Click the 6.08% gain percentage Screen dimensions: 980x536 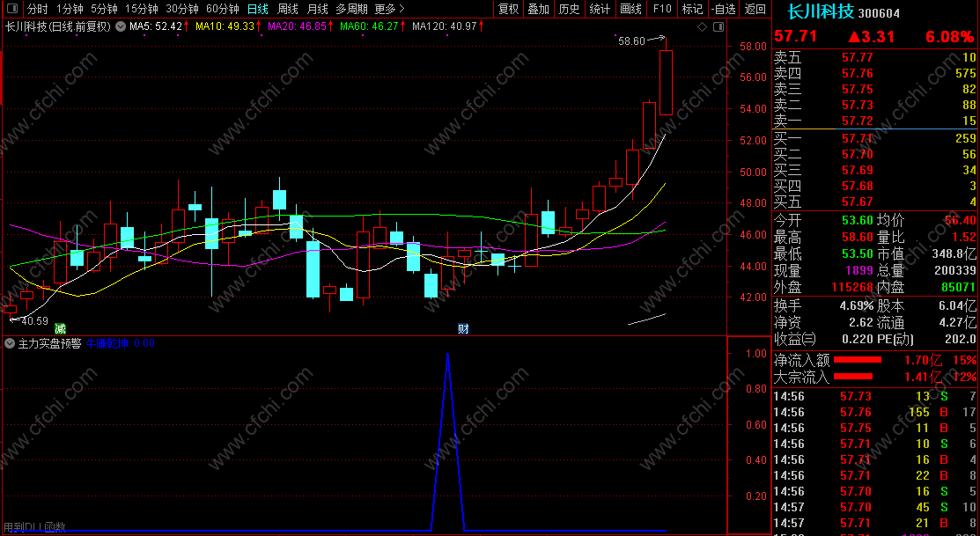(x=949, y=37)
